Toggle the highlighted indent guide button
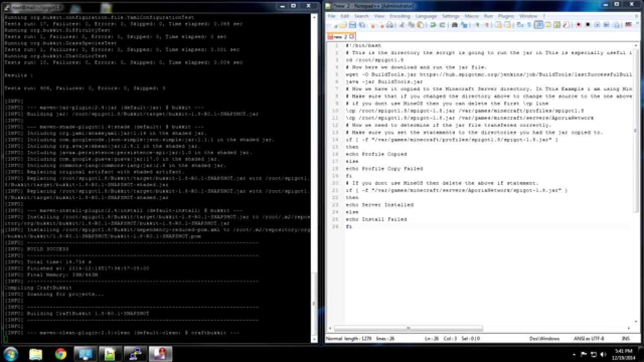The height and width of the screenshot is (362, 644). click(538, 25)
